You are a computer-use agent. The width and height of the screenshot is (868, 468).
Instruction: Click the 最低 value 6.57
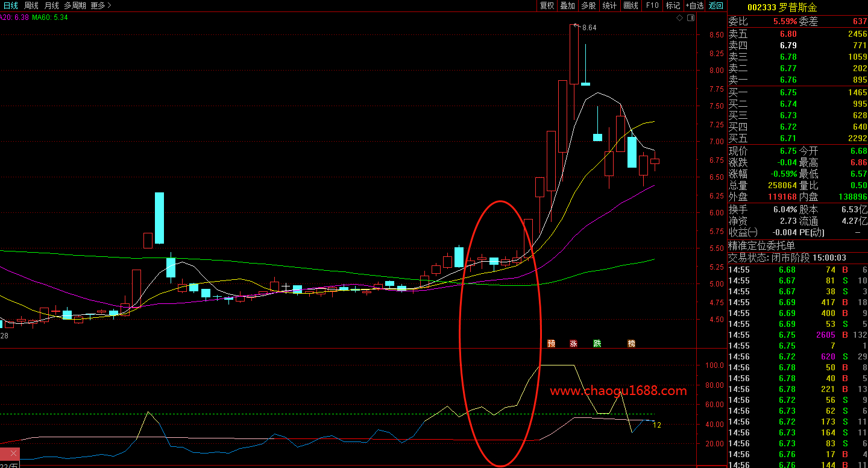858,174
